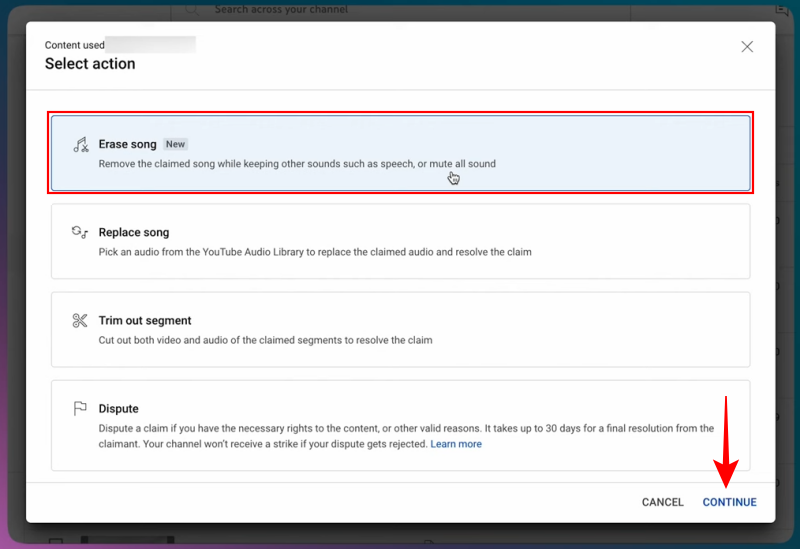
Task: Click the Content used label
Action: point(73,45)
